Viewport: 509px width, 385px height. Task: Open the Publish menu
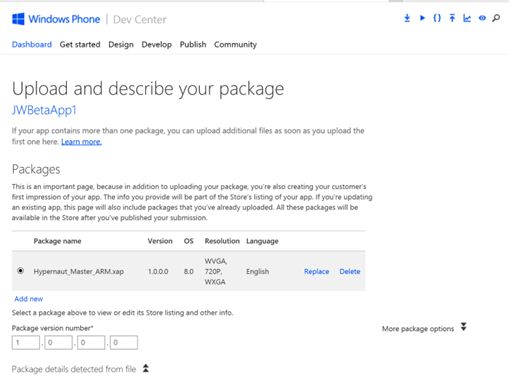pos(193,44)
